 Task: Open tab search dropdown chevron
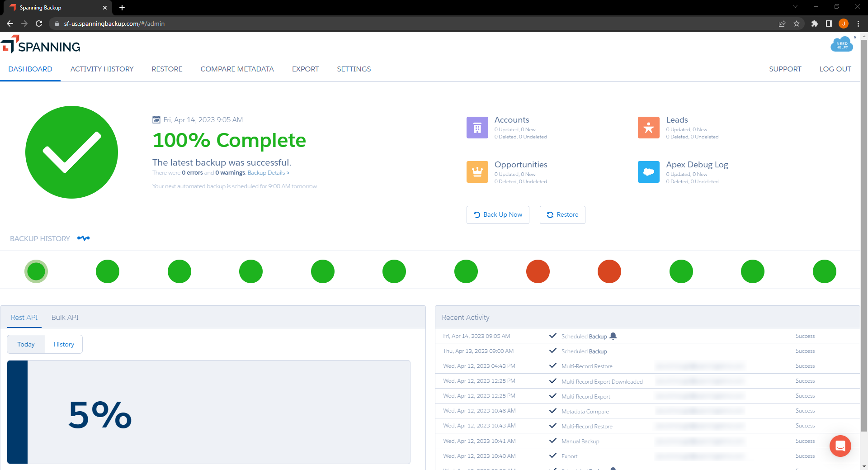point(795,7)
